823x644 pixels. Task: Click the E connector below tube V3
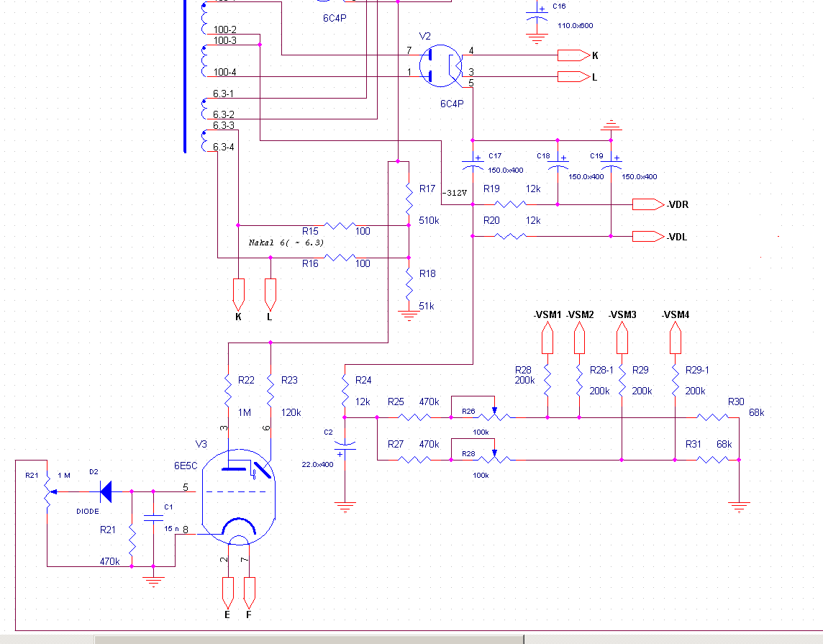228,591
